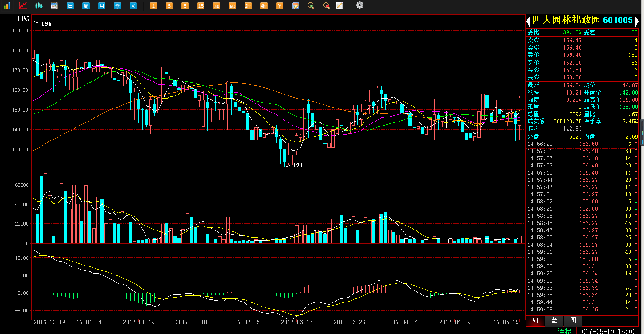Toggle the weekly 周 period button

tap(86, 6)
